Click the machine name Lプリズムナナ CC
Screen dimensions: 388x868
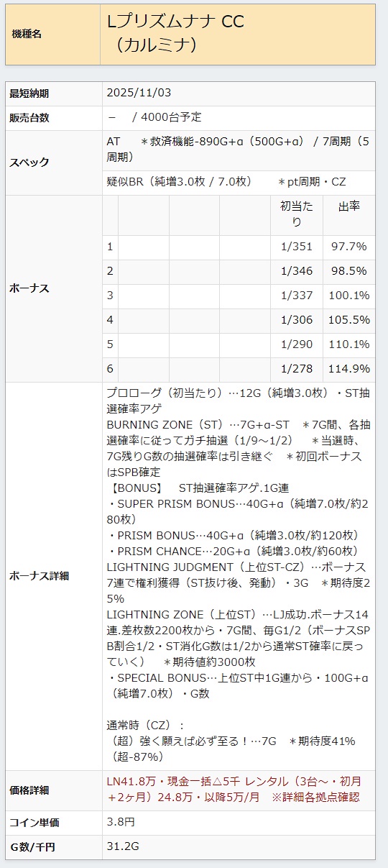(175, 22)
